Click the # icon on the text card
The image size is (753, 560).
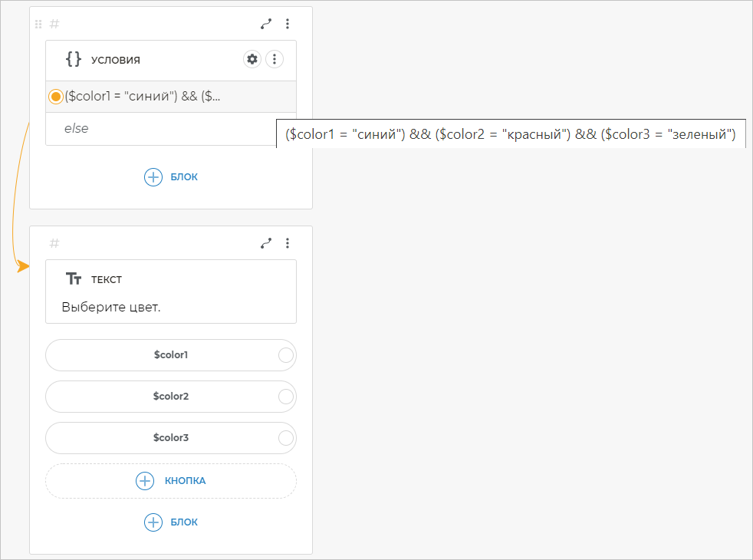(x=54, y=243)
